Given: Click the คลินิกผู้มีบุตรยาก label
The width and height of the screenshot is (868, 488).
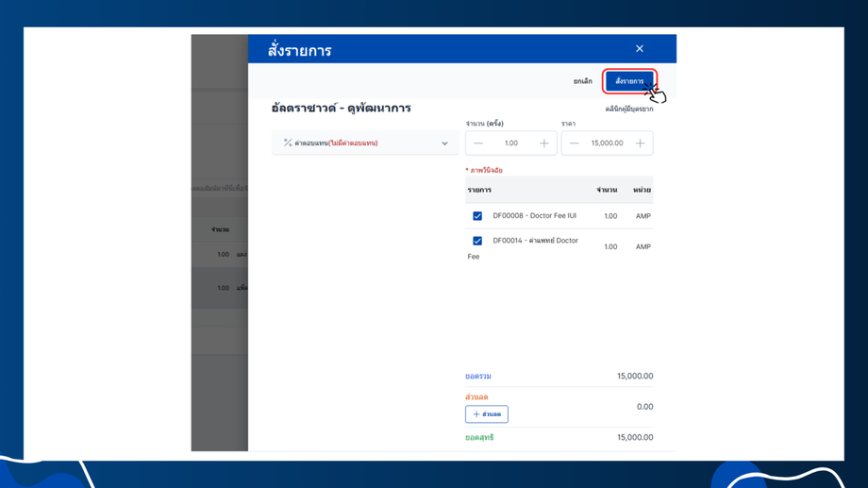Looking at the screenshot, I should click(629, 109).
